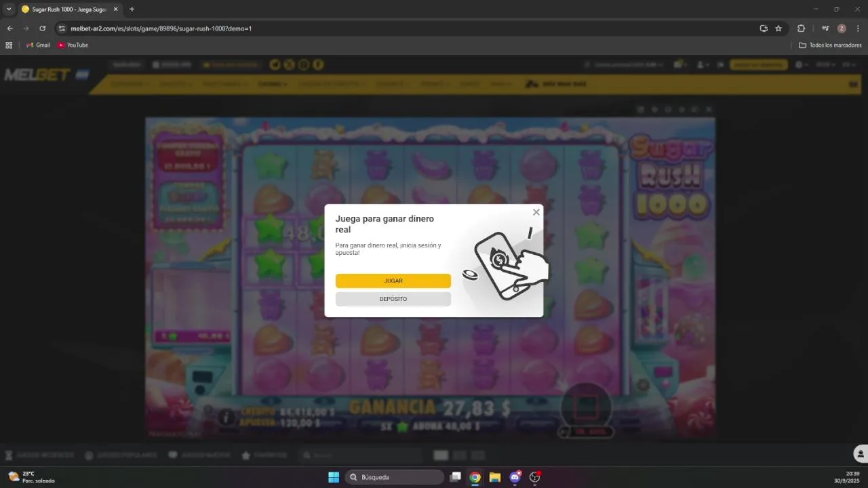Screen dimensions: 868x488
Task: Click the browser forward arrow
Action: (x=26, y=28)
